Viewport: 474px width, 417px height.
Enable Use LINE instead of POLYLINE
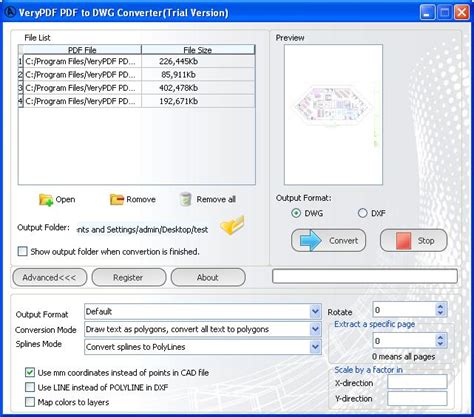pos(30,387)
